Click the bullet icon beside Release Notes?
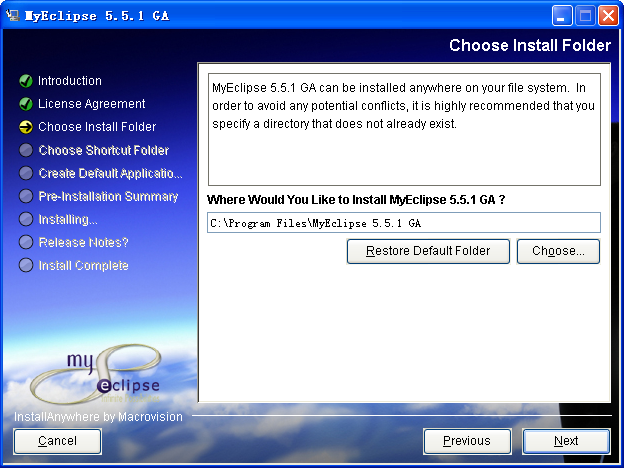Image resolution: width=624 pixels, height=468 pixels. point(26,242)
